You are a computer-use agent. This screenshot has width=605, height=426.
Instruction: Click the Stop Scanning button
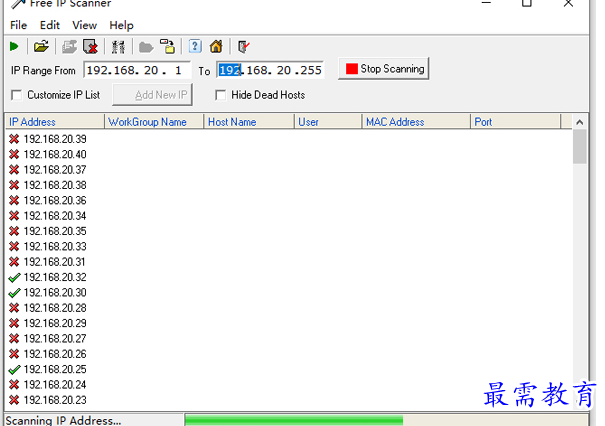point(384,69)
